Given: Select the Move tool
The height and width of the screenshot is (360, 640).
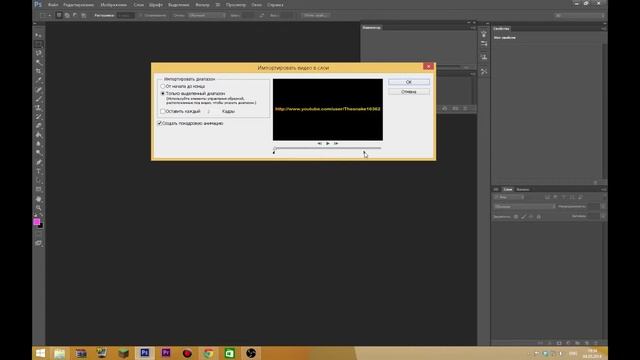Looking at the screenshot, I should tap(38, 36).
